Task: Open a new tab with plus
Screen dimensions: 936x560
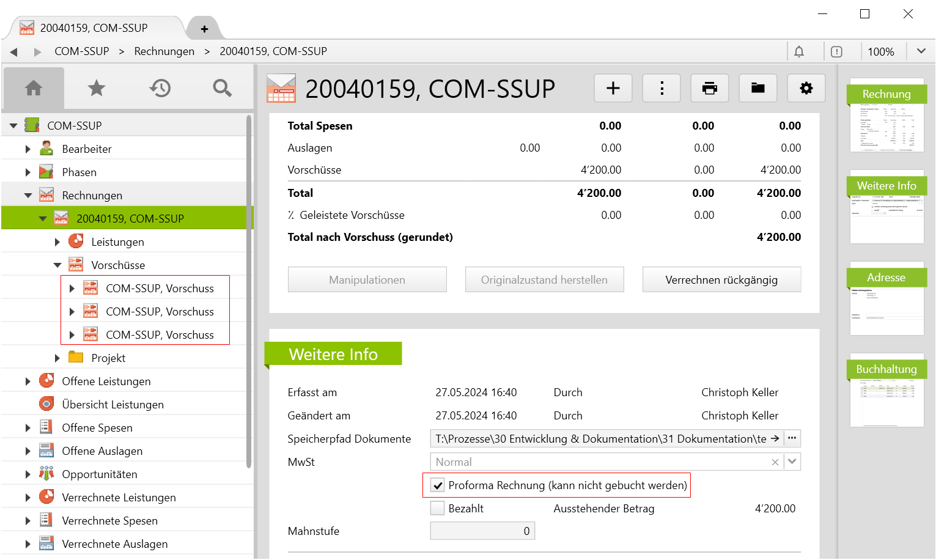Action: point(204,29)
